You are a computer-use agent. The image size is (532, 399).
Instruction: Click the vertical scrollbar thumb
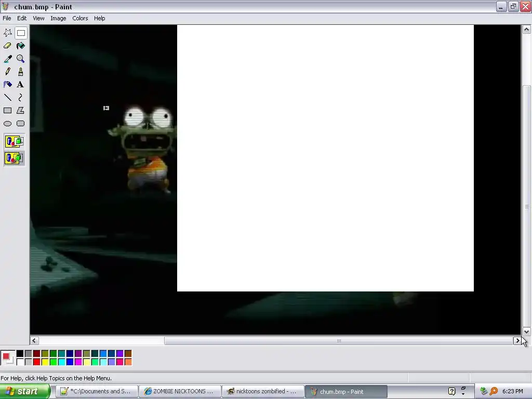526,206
